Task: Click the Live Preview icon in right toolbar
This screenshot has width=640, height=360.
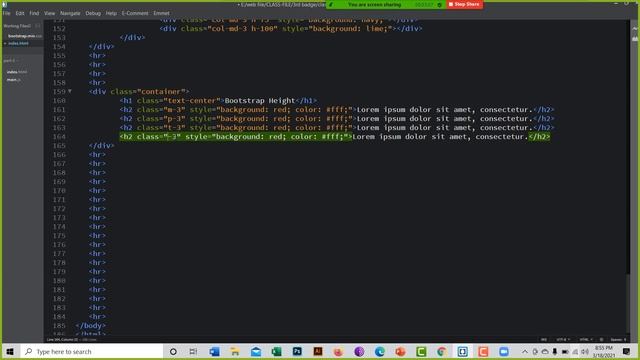Action: click(635, 29)
